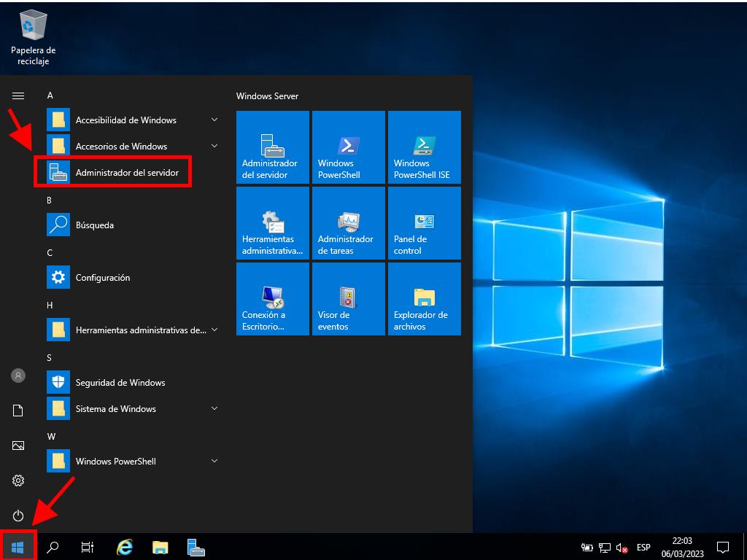Open Conexión a Escritorio remoto tile
The height and width of the screenshot is (560, 747).
[273, 298]
